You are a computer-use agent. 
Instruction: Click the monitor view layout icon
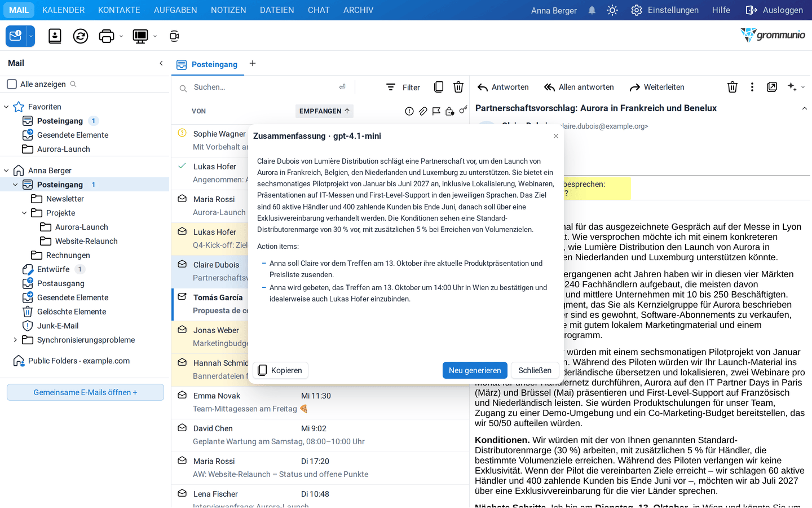coord(140,36)
